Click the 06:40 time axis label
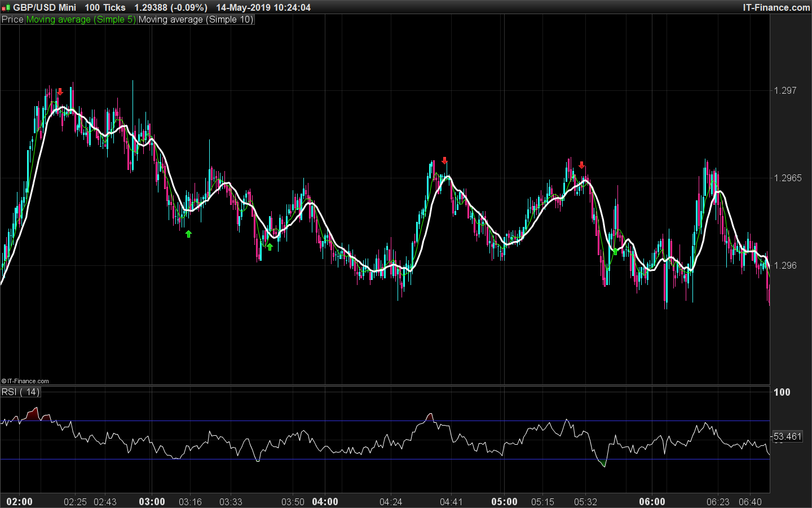Viewport: 812px width, 508px height. pyautogui.click(x=750, y=502)
